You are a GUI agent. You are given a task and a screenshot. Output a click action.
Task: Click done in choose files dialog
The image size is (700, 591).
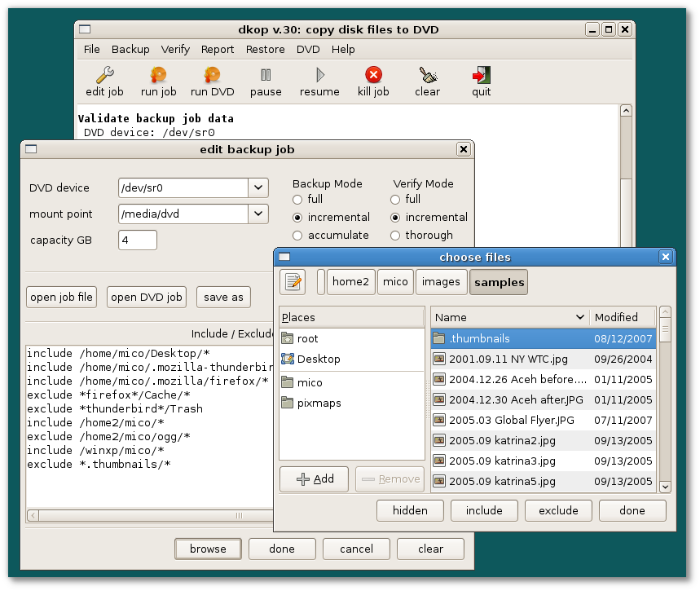pos(632,510)
